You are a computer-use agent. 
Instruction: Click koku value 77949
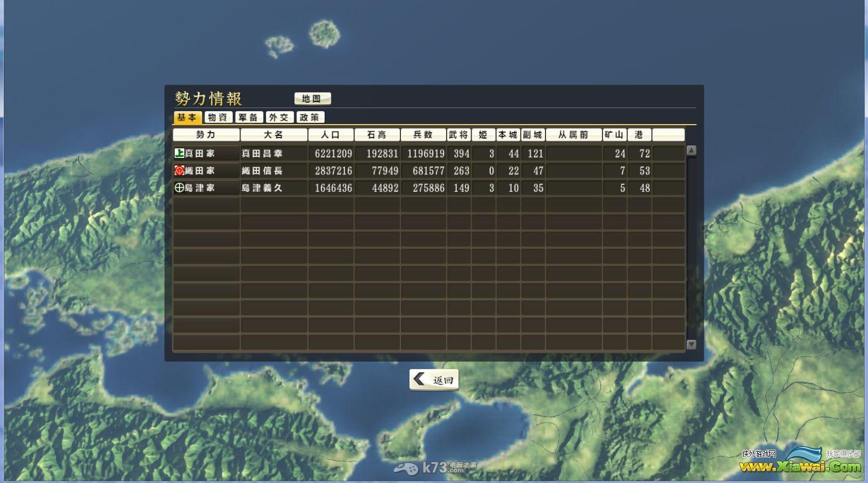[x=385, y=171]
